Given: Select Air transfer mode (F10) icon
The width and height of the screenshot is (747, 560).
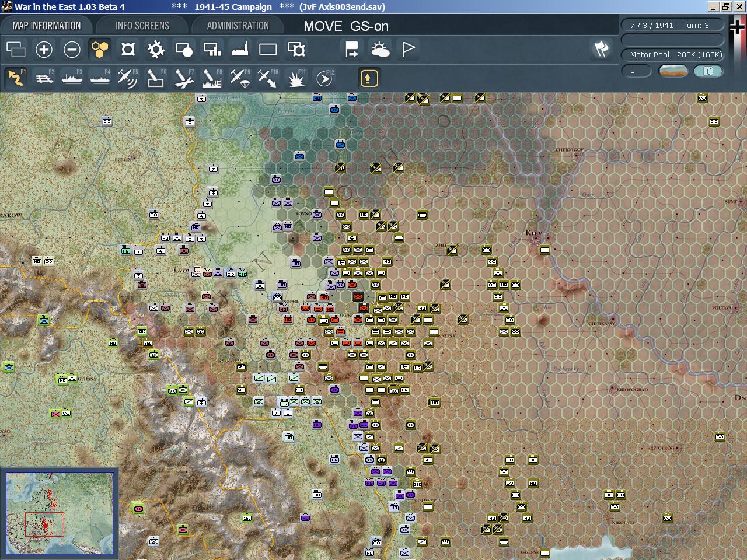Looking at the screenshot, I should pos(267,78).
